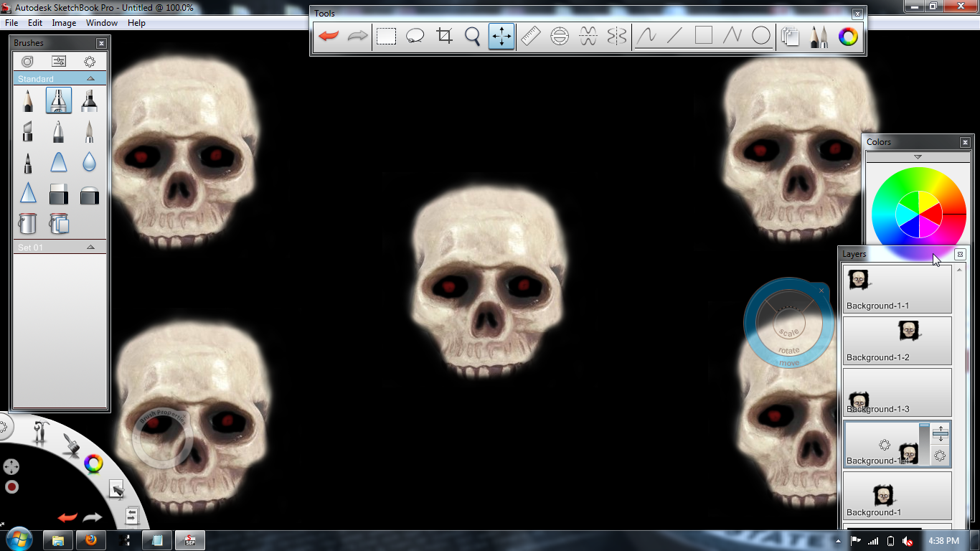The image size is (980, 551).
Task: Open layer blend/merge options on Background-1-4
Action: click(940, 433)
